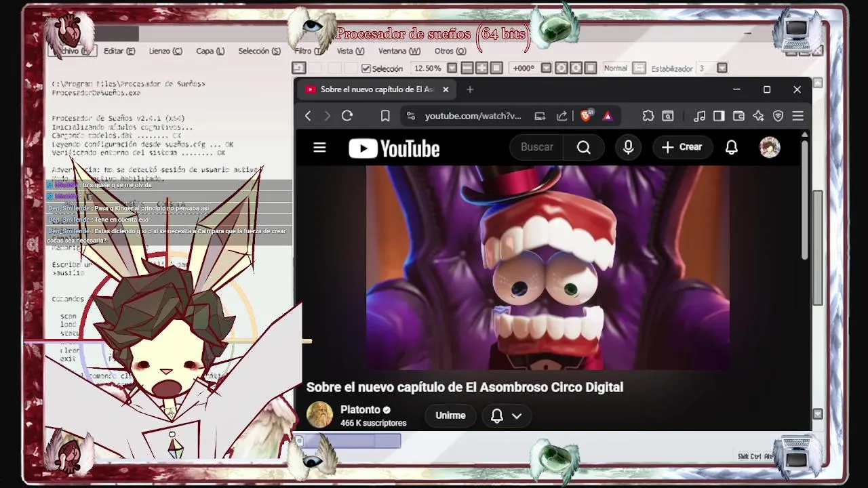Viewport: 868px width, 488px height.
Task: Open the media control music note icon
Action: point(700,116)
